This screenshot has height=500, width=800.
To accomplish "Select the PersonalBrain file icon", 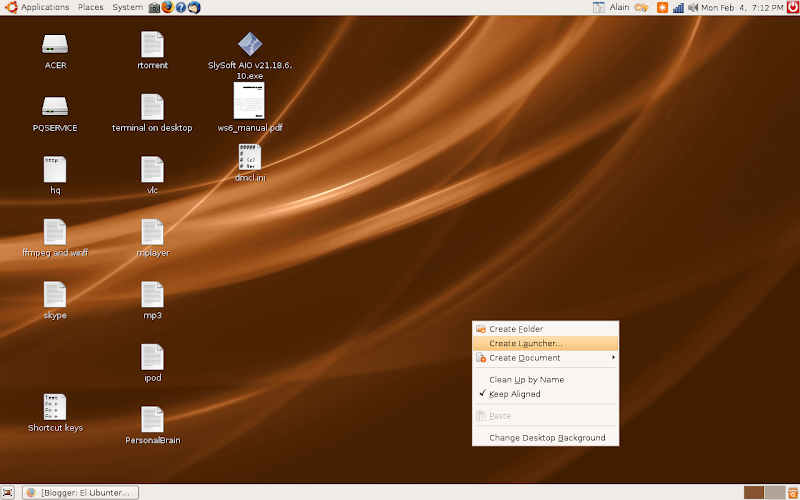I will pyautogui.click(x=153, y=419).
